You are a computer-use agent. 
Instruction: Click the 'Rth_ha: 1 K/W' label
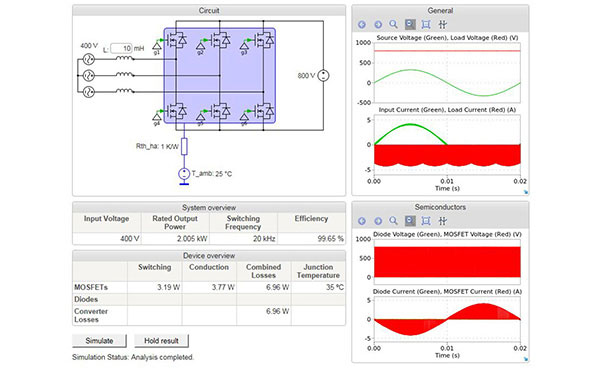pos(157,147)
